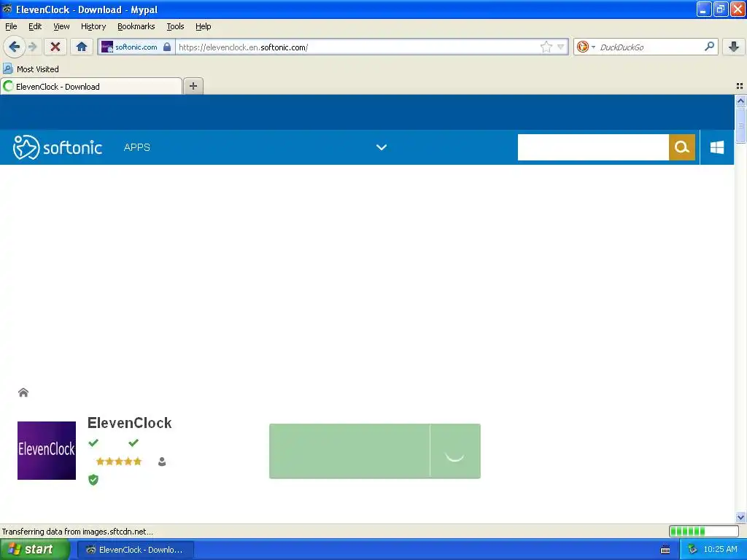Click the system tray keyboard icon
The width and height of the screenshot is (747, 560).
(x=665, y=550)
